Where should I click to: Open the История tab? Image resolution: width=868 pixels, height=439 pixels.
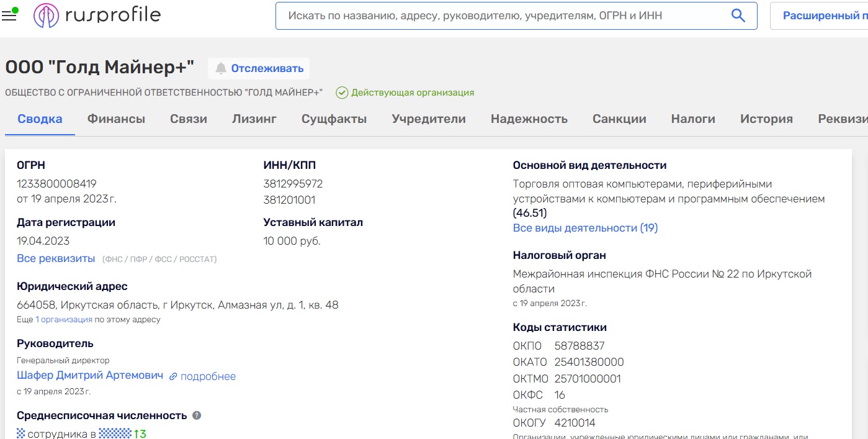coord(766,119)
